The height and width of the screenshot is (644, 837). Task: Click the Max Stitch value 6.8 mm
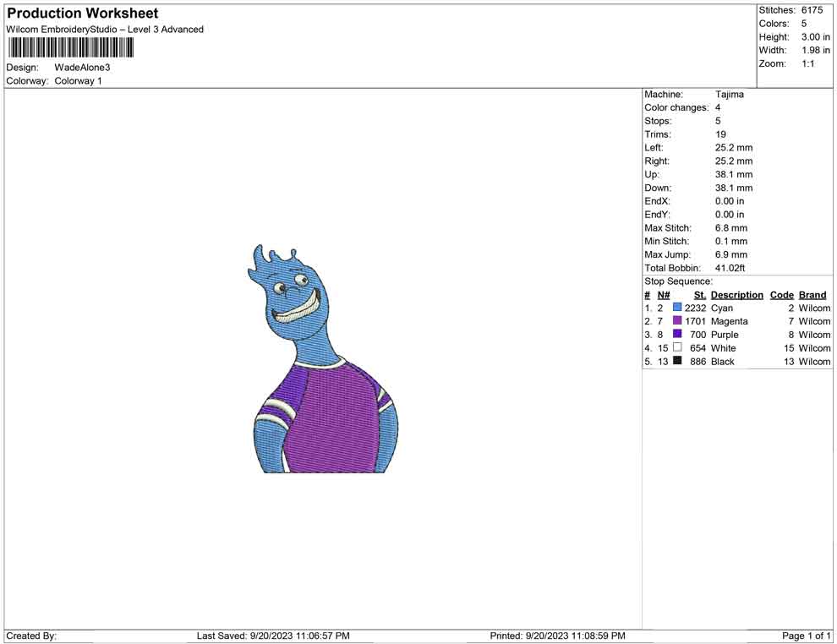point(731,228)
